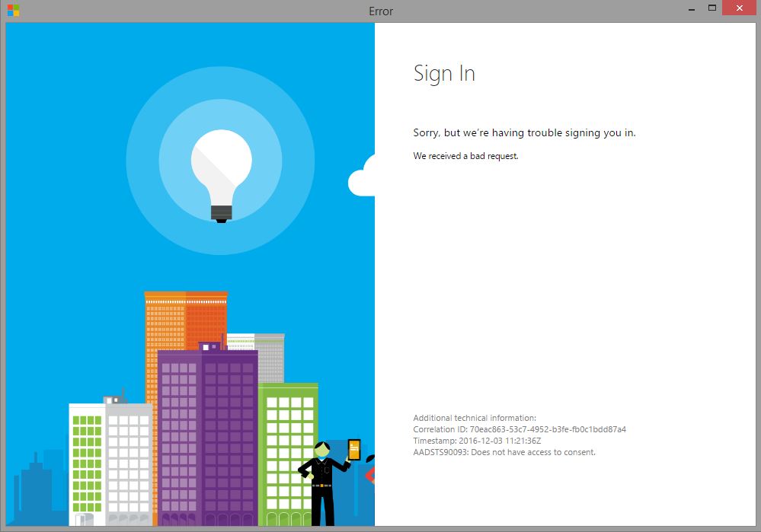
Task: Close the Error window
Action: (x=739, y=8)
